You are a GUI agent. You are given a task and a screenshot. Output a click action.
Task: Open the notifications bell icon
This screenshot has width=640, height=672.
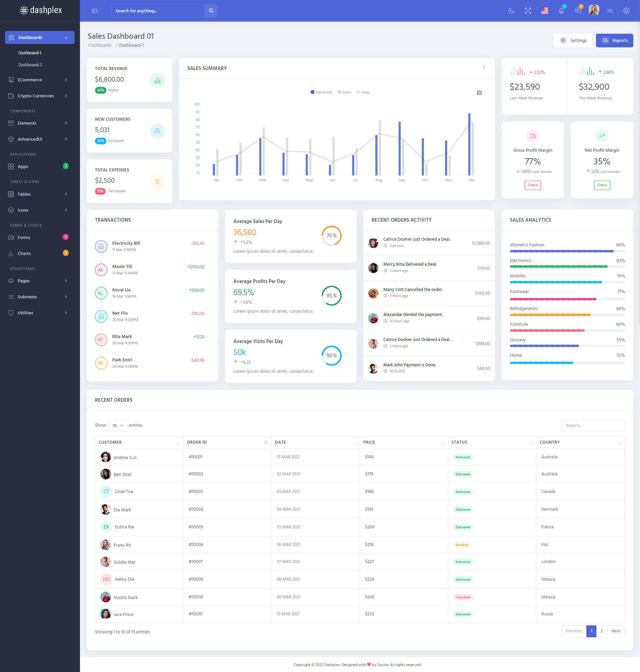pyautogui.click(x=561, y=11)
